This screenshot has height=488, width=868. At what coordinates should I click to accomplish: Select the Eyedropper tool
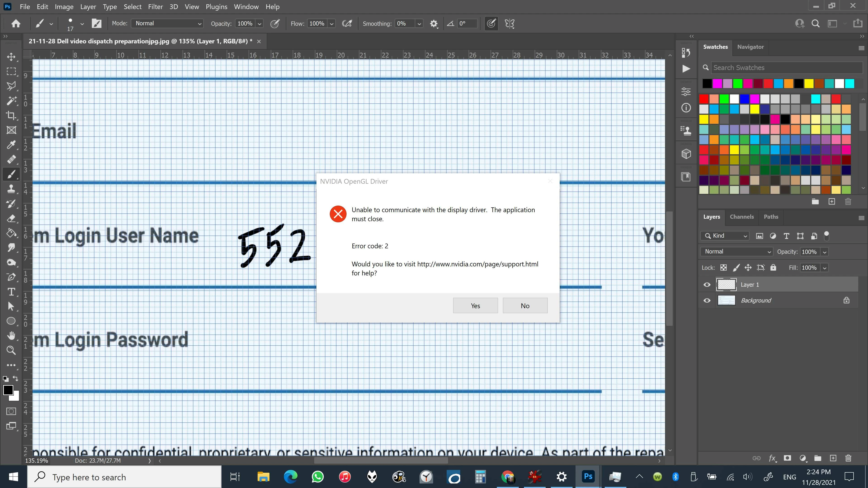pyautogui.click(x=11, y=145)
